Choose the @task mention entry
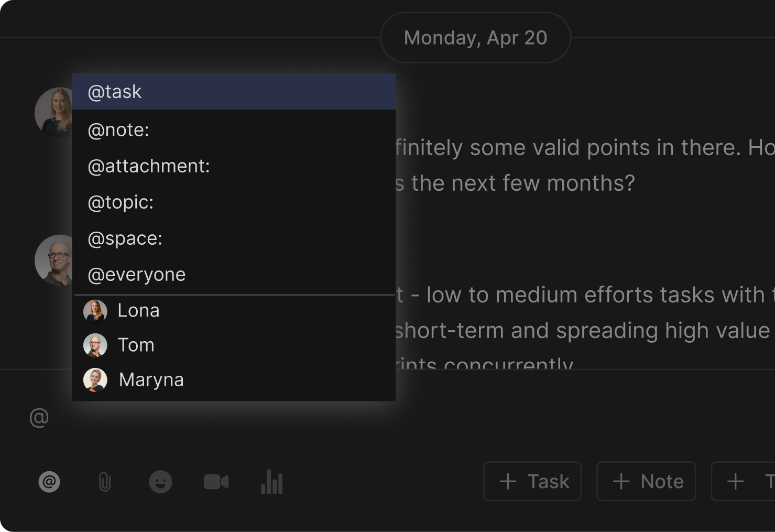 (x=114, y=92)
